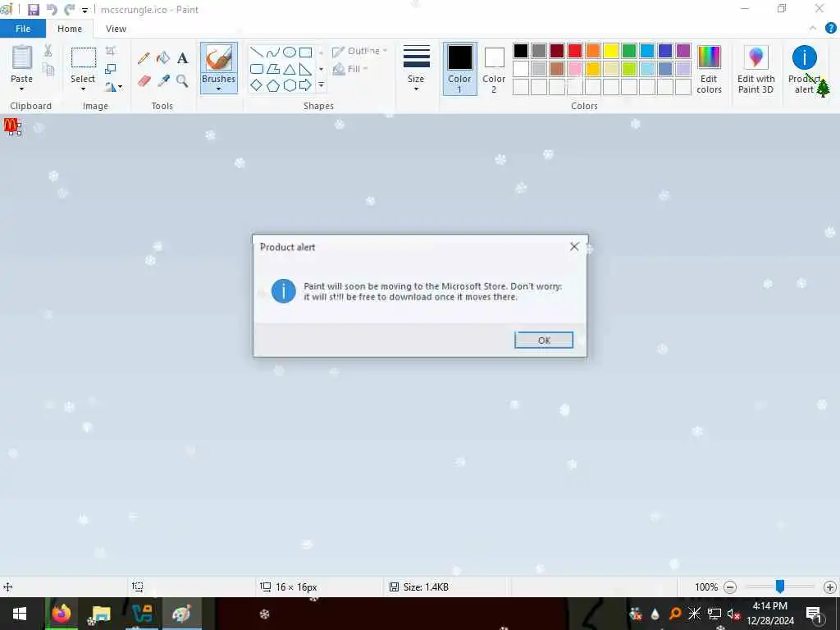Pick the green color swatch

[x=629, y=51]
